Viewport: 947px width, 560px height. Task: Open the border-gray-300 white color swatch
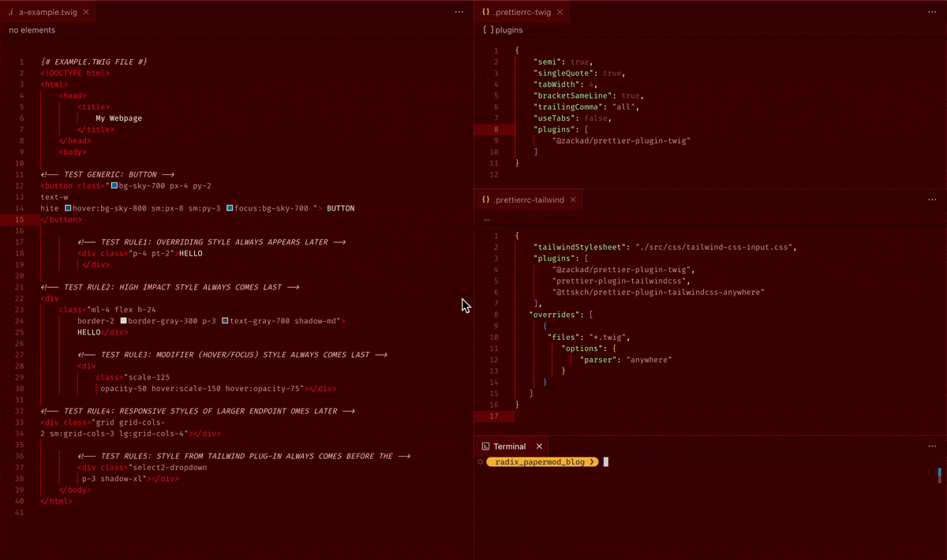click(124, 321)
